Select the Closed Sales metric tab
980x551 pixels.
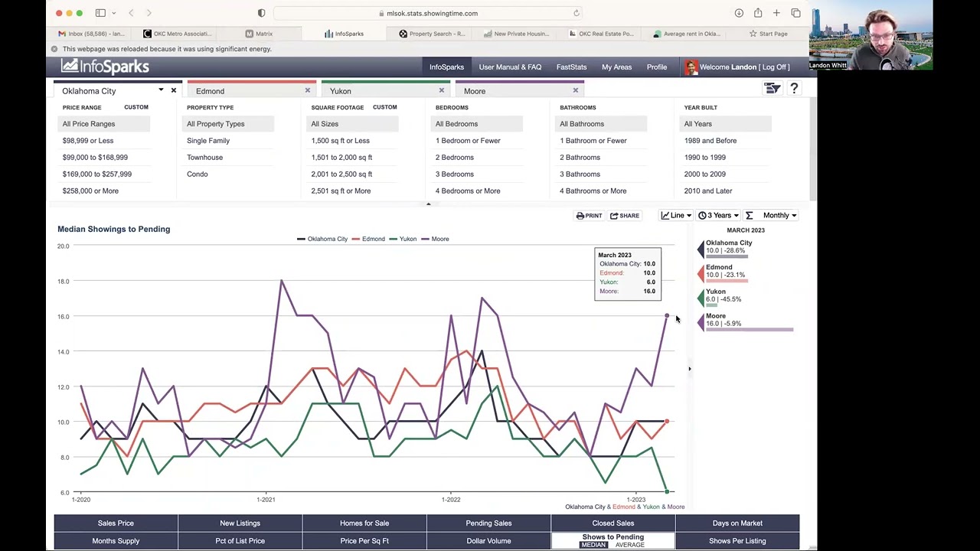[612, 523]
